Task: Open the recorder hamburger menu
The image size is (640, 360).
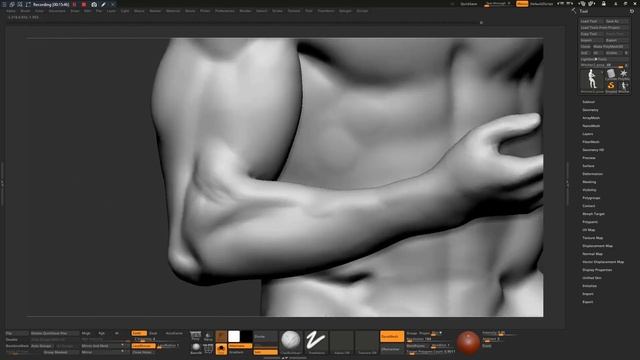Action: [x=4, y=4]
